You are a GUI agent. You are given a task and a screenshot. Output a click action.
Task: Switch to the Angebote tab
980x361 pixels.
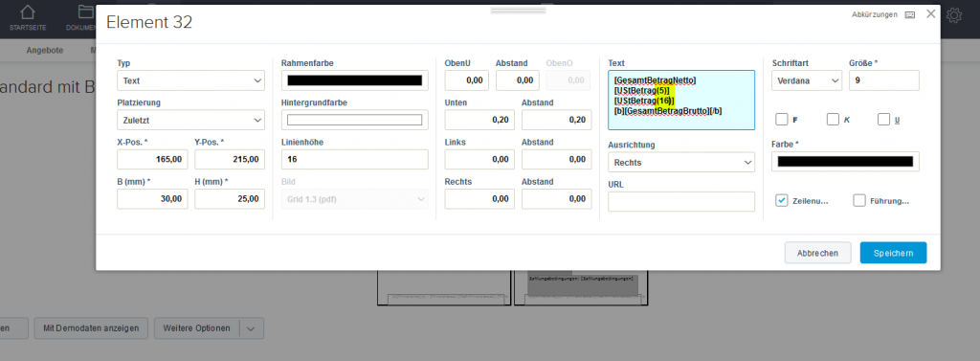(44, 51)
